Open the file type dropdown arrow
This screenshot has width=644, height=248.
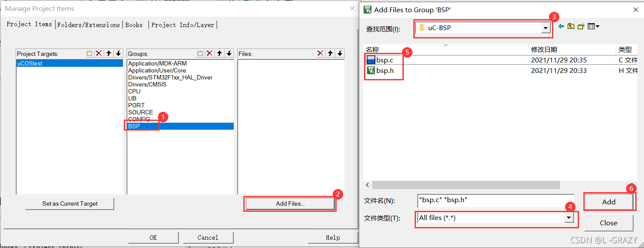569,217
